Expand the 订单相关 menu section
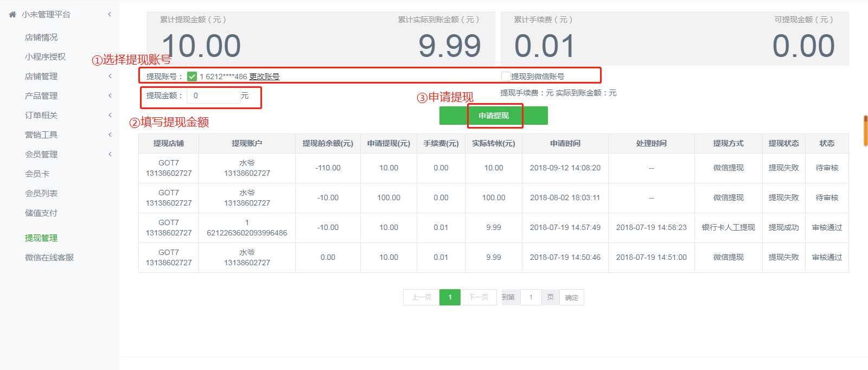The width and height of the screenshot is (868, 370). point(110,116)
